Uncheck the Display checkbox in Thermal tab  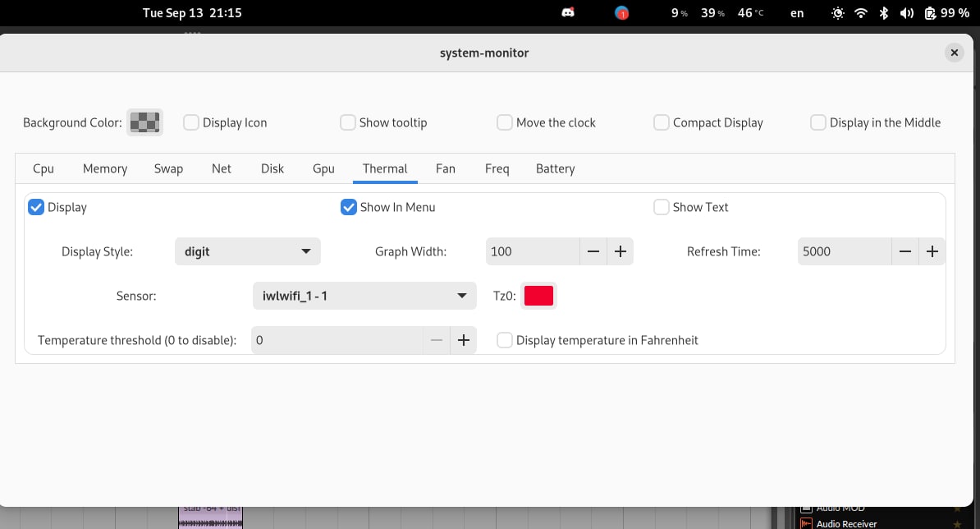coord(36,207)
